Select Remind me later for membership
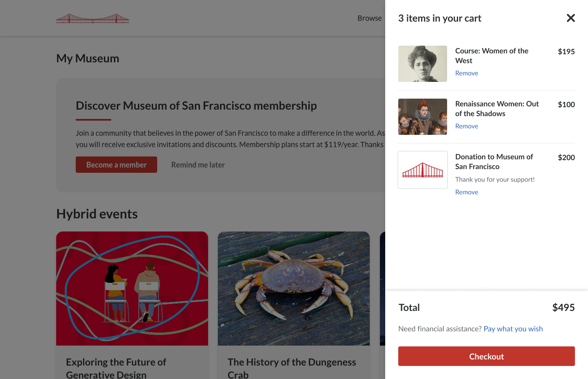Image resolution: width=588 pixels, height=379 pixels. click(x=198, y=165)
